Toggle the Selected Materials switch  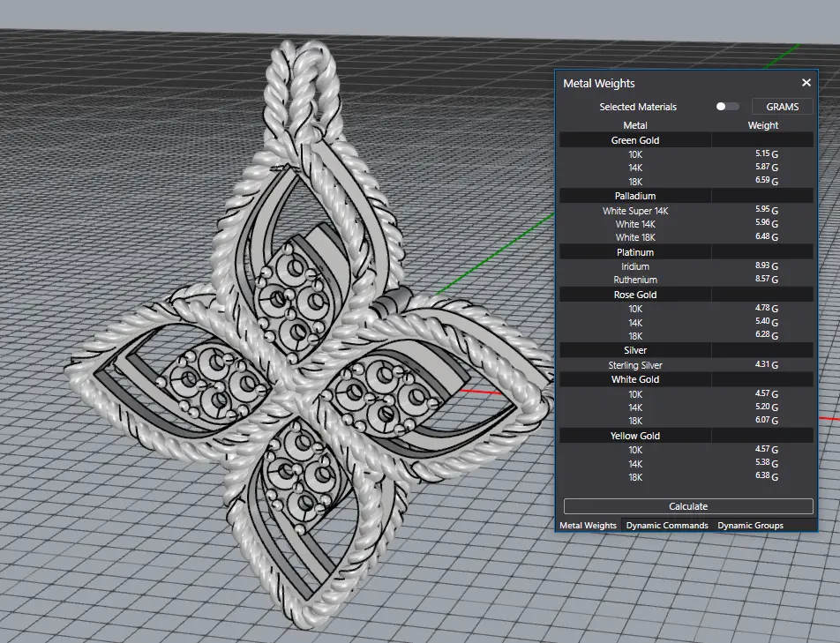click(x=727, y=107)
